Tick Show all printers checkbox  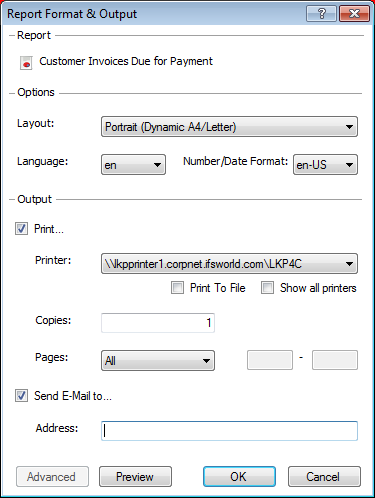(x=267, y=287)
